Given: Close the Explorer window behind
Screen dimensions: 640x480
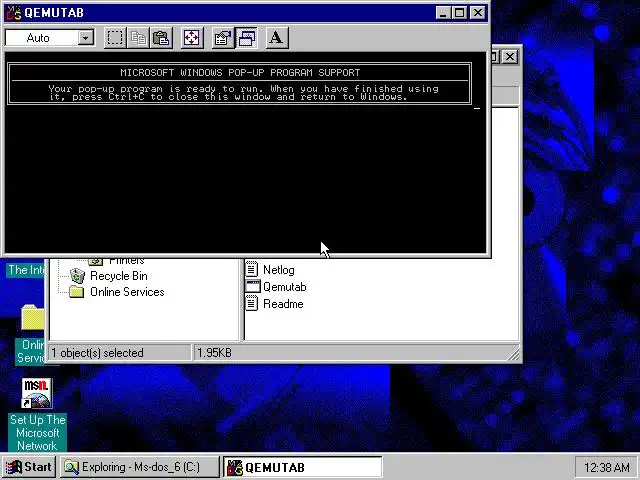Looking at the screenshot, I should click(x=510, y=57).
